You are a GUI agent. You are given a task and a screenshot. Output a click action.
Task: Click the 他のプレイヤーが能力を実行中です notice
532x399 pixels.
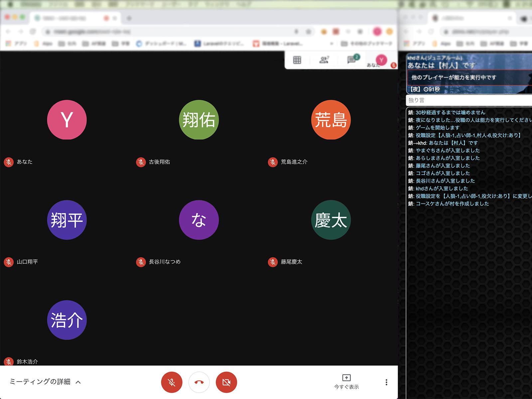[x=469, y=77]
